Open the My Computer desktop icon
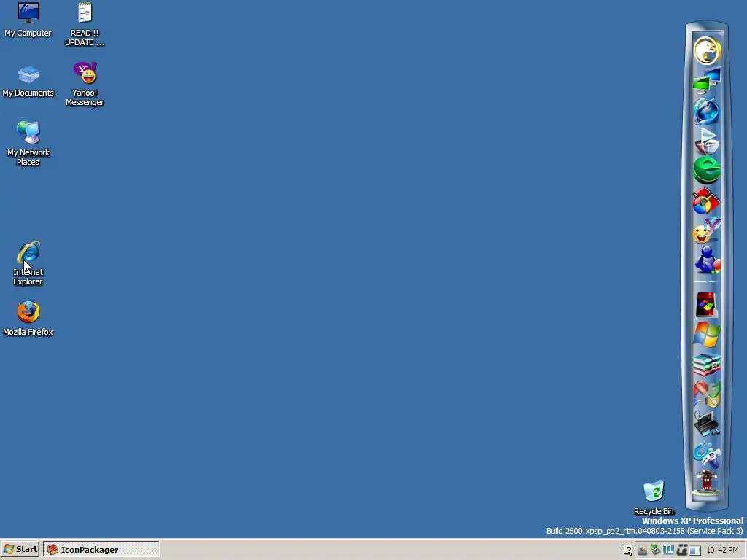This screenshot has width=747, height=560. pos(28,20)
